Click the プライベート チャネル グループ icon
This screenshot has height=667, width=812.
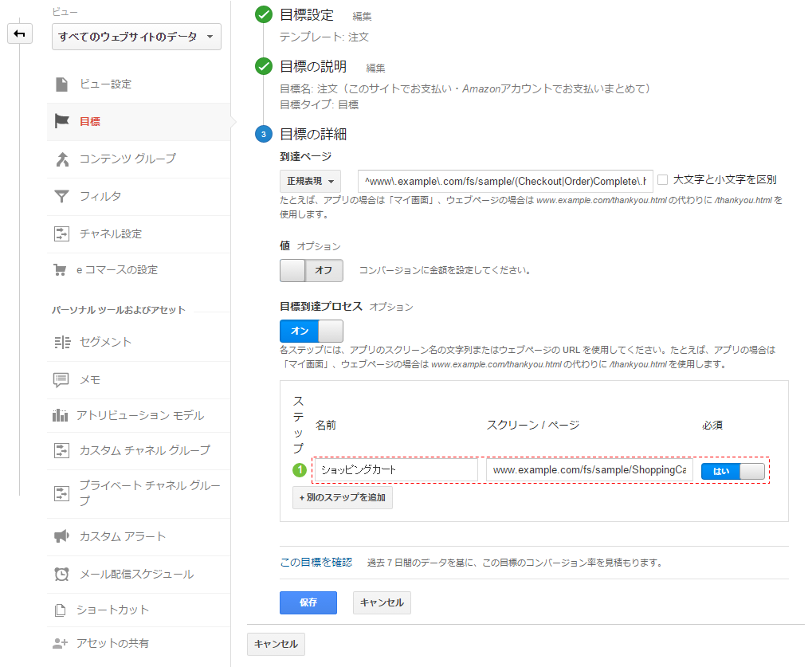point(61,493)
